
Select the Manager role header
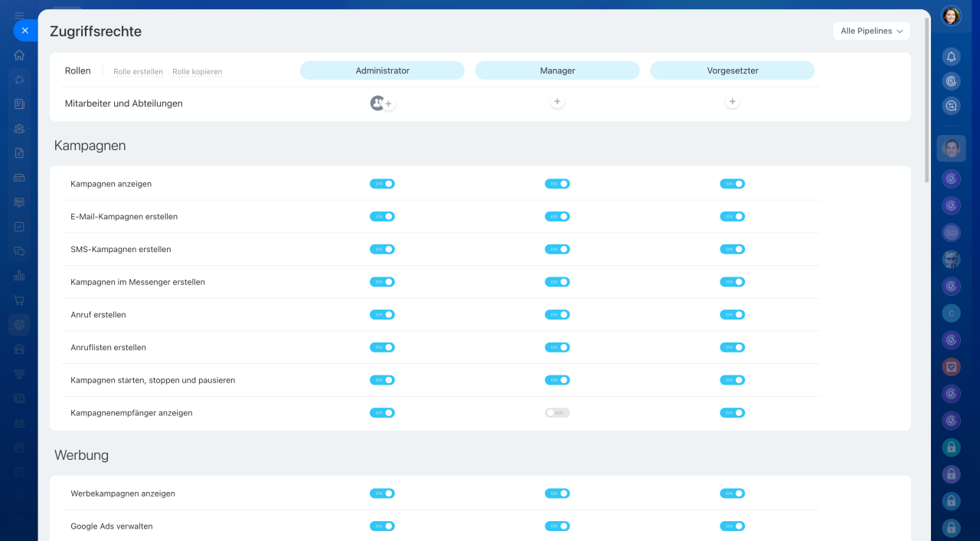557,70
